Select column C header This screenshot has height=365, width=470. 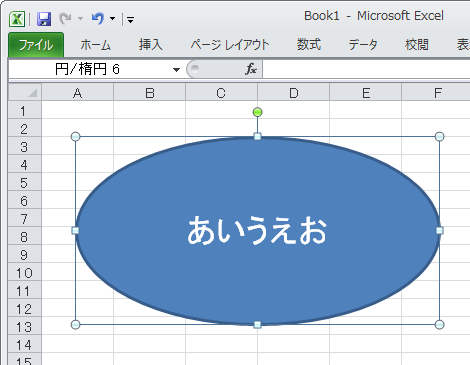click(221, 92)
